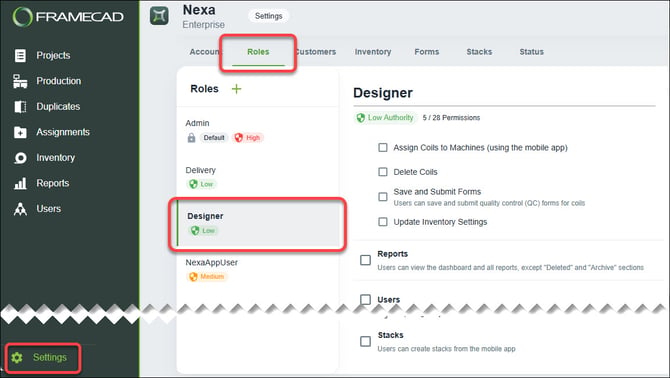
Task: Go to Assignments in the sidebar
Action: click(x=63, y=132)
